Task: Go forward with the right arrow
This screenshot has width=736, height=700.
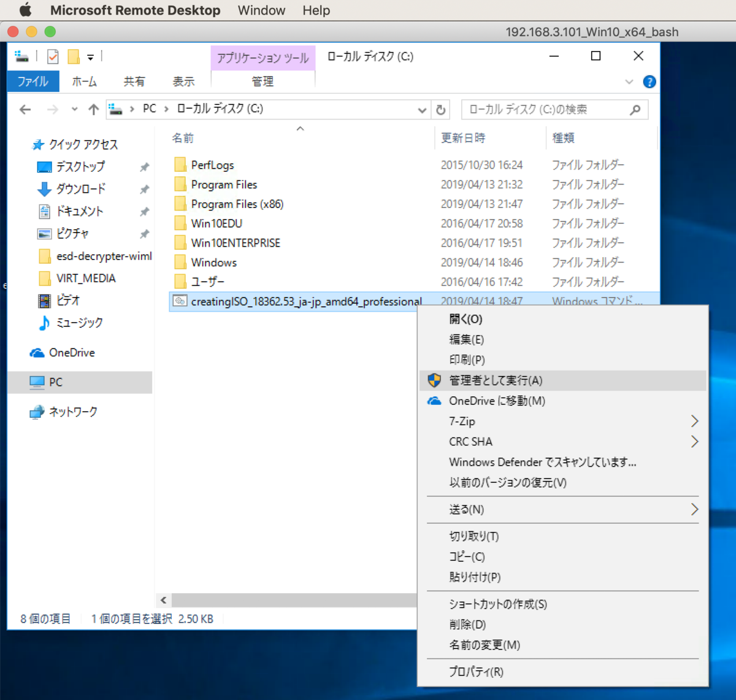Action: (x=53, y=109)
